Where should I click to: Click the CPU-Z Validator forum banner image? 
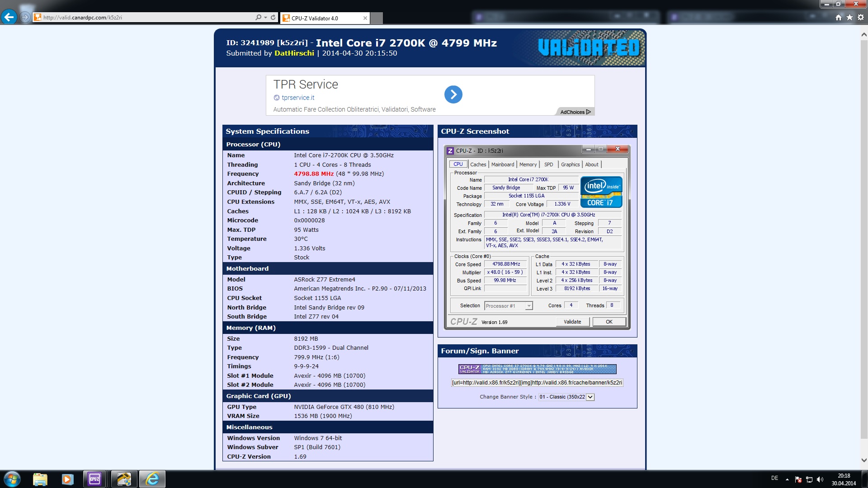(x=537, y=369)
